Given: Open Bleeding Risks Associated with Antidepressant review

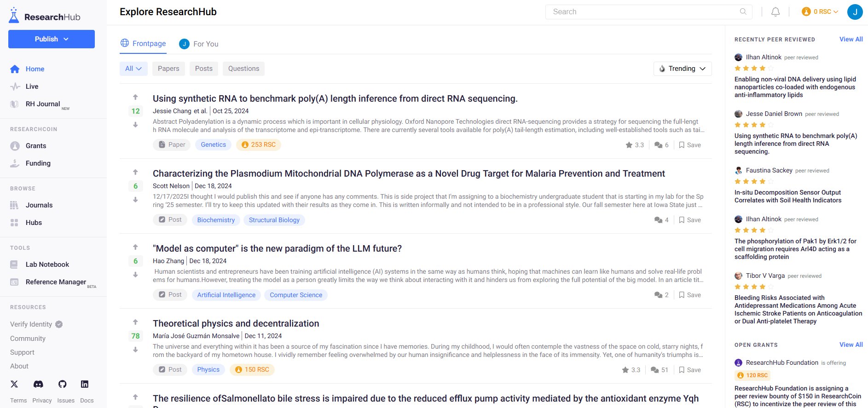Looking at the screenshot, I should point(799,310).
